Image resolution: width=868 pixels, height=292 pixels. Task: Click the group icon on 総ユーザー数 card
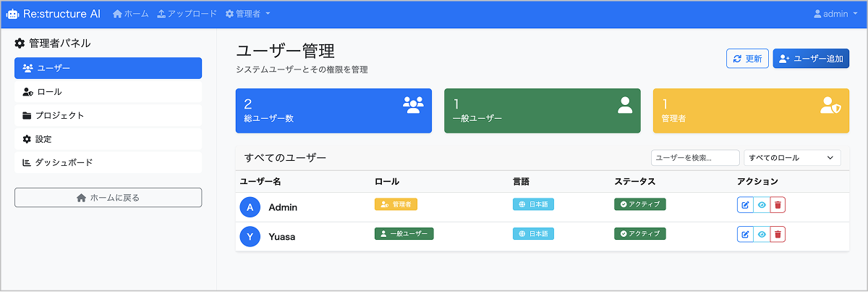[413, 105]
